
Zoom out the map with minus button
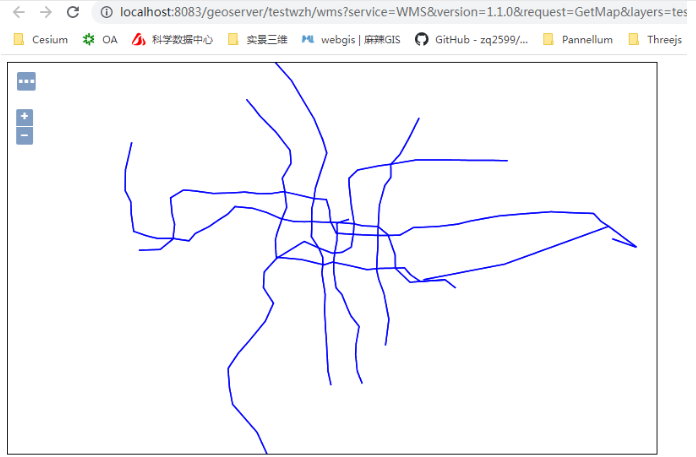point(24,136)
